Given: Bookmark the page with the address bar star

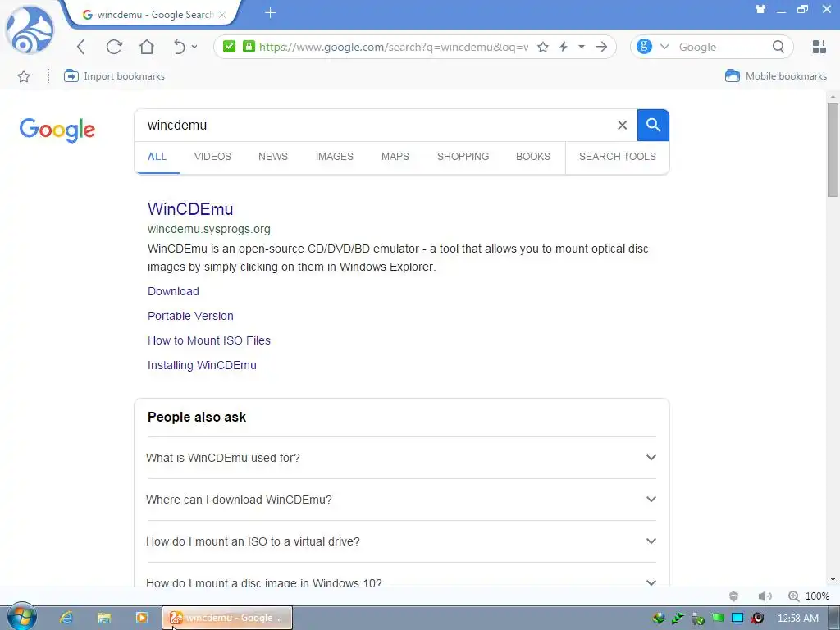Looking at the screenshot, I should 543,47.
